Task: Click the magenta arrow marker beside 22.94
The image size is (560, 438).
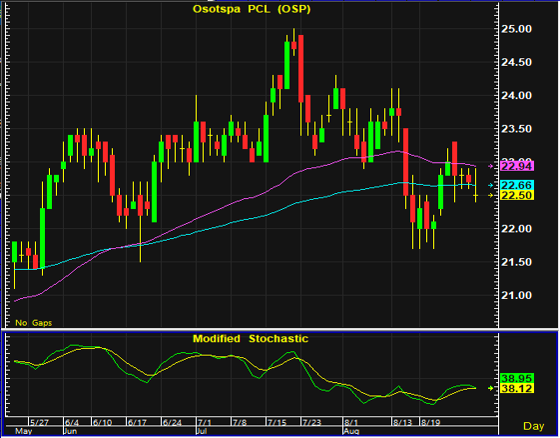Action: 490,166
